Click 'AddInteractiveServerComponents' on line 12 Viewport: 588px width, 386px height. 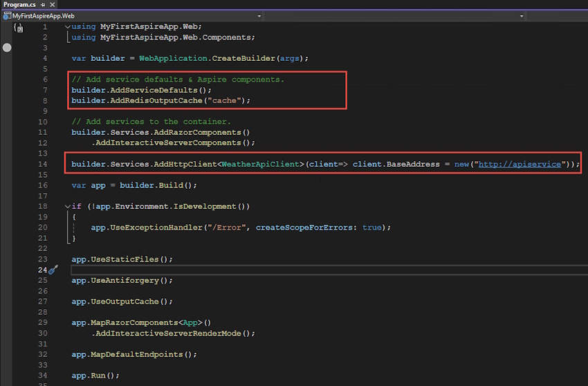point(168,143)
